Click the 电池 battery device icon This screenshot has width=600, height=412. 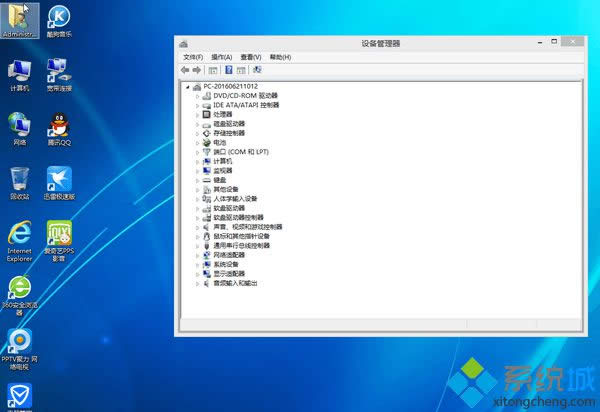click(x=207, y=142)
